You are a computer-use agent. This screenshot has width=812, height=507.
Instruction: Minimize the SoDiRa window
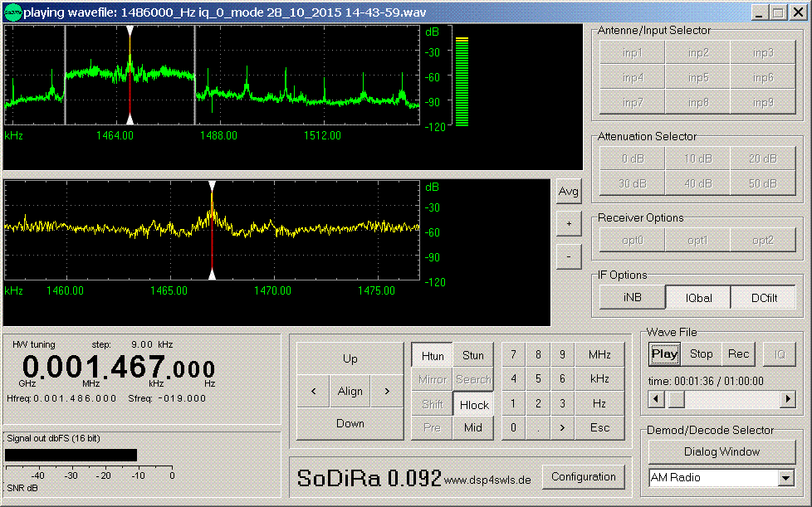pyautogui.click(x=759, y=12)
